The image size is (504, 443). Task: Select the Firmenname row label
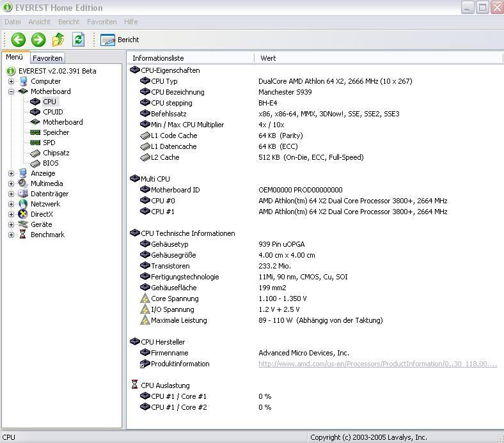tap(169, 353)
